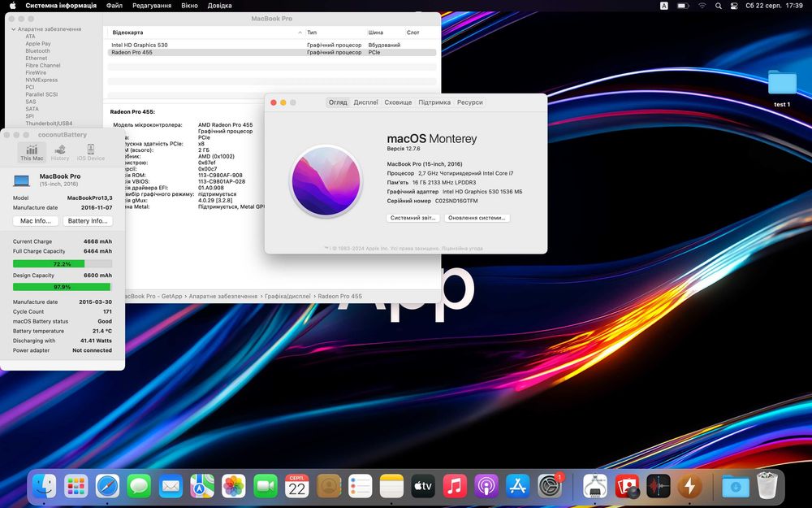This screenshot has height=508, width=812.
Task: Select the Intel HD Graphics 530 row
Action: [x=272, y=45]
